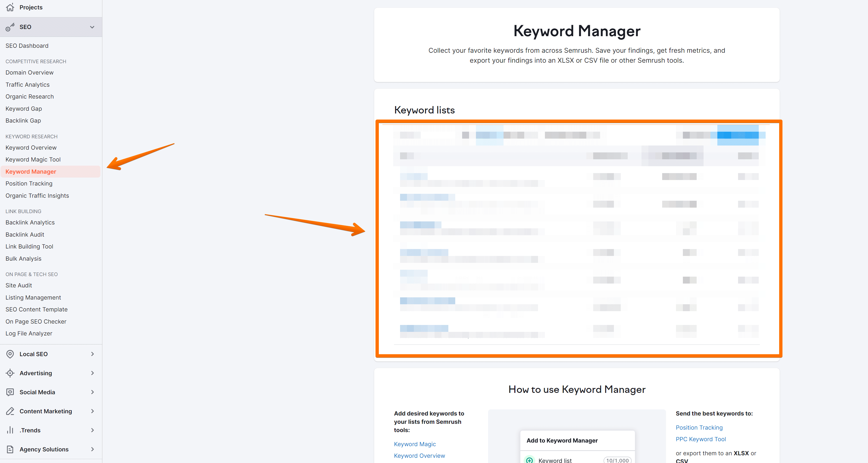Viewport: 868px width, 463px height.
Task: Open Listing Management
Action: tap(33, 297)
